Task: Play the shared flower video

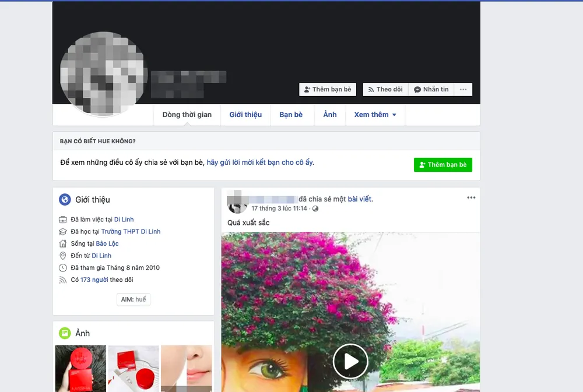Action: pos(350,361)
